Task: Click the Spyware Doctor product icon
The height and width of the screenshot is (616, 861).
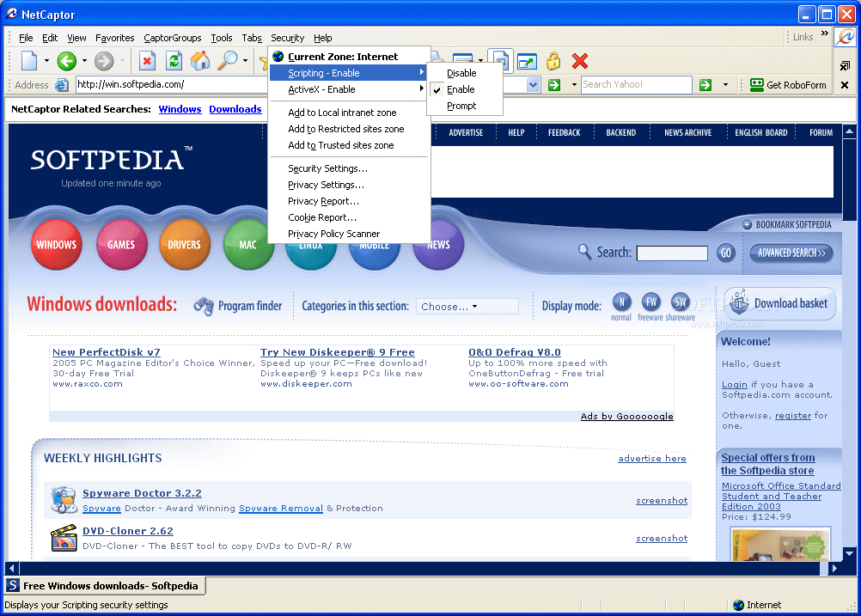Action: coord(64,500)
